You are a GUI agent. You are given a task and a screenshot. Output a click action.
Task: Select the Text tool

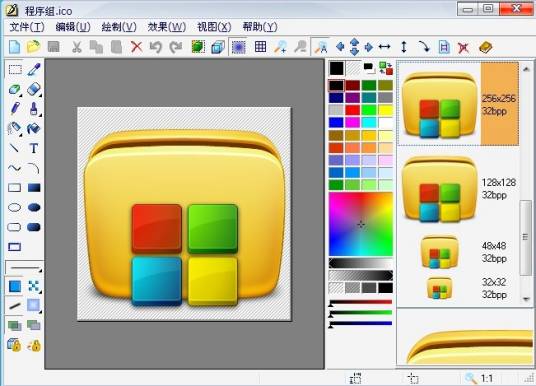click(34, 148)
